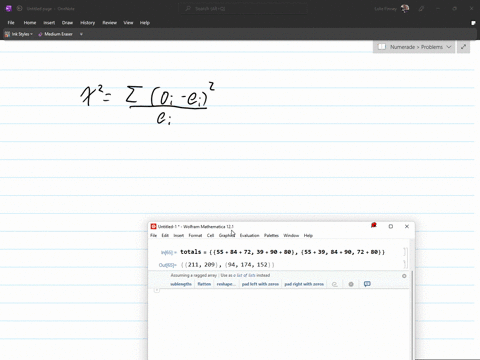Open the File menu in OneNote
This screenshot has width=480, height=360.
click(11, 23)
